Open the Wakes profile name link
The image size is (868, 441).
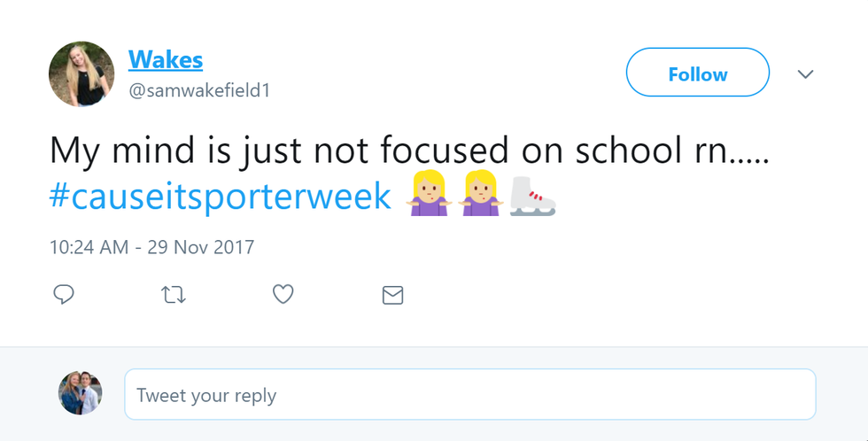(x=166, y=60)
